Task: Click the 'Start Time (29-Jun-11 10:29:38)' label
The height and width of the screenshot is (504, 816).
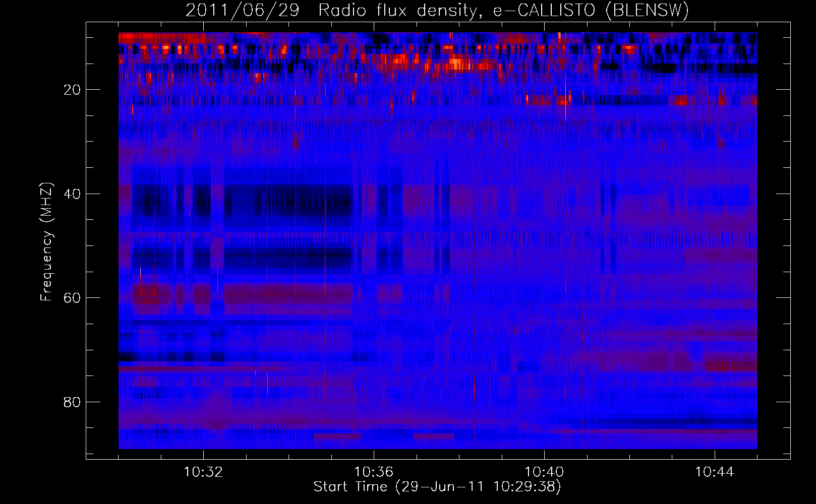Action: pyautogui.click(x=437, y=487)
